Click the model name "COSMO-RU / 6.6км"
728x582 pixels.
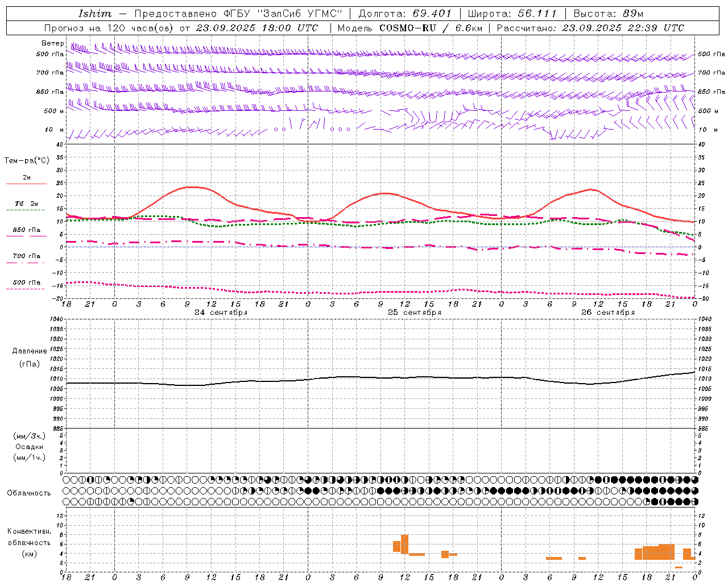tap(431, 28)
